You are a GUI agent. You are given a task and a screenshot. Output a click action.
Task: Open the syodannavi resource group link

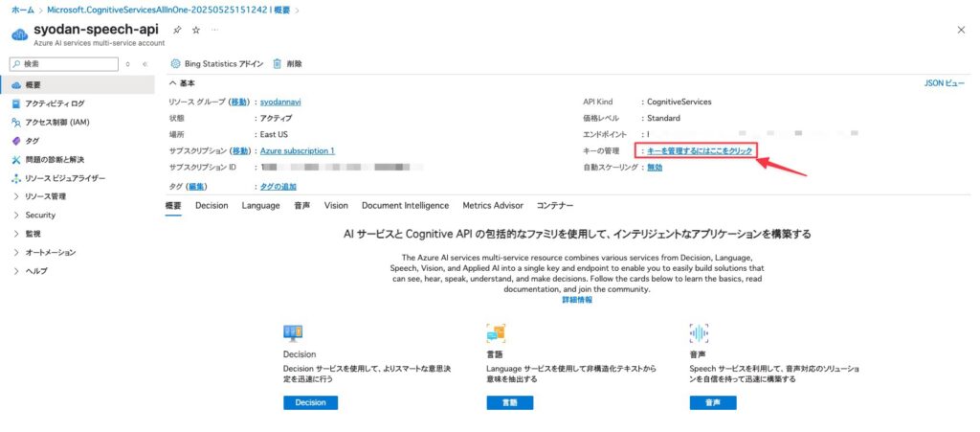pos(280,102)
